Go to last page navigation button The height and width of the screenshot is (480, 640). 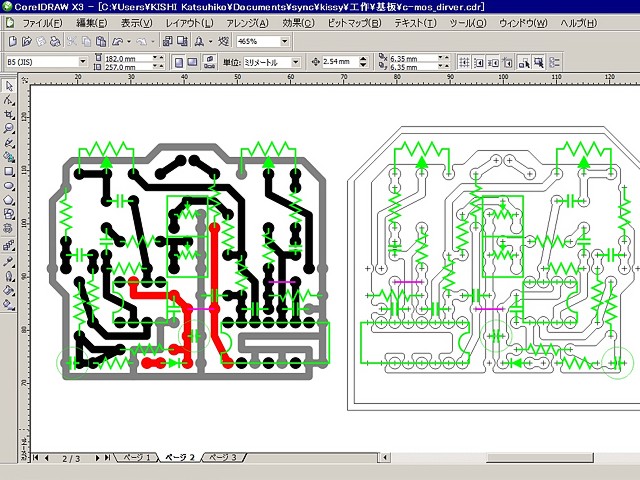pyautogui.click(x=107, y=458)
